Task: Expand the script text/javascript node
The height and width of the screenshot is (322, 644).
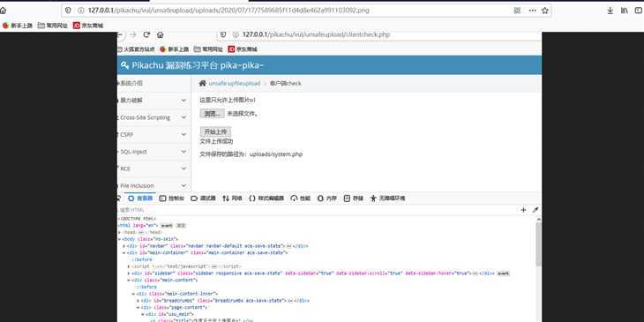Action: (x=129, y=266)
